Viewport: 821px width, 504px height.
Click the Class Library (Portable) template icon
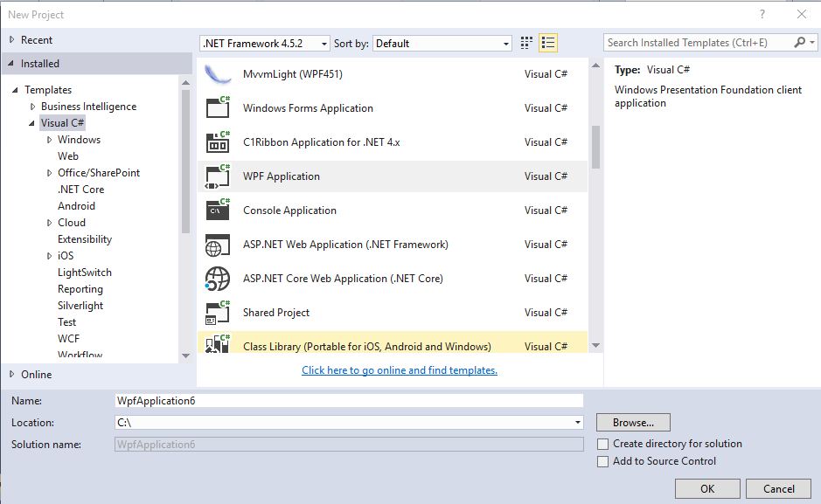pyautogui.click(x=218, y=344)
